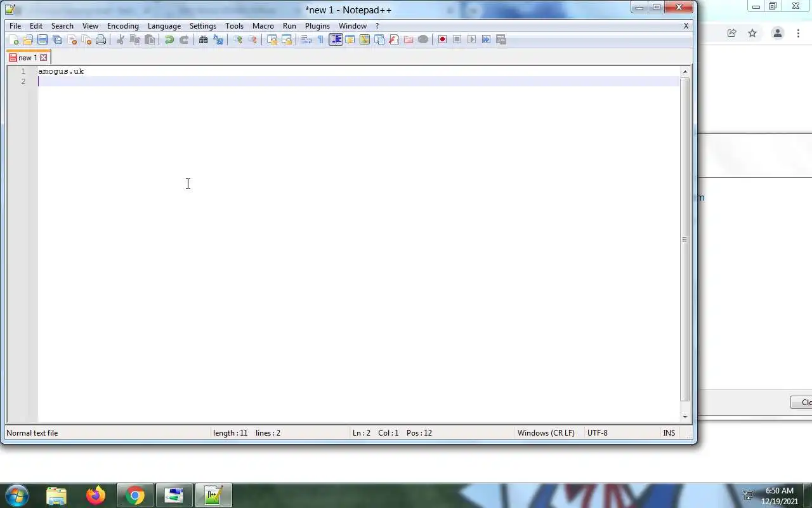Print the document using the printer icon
Image resolution: width=812 pixels, height=508 pixels.
[x=101, y=39]
